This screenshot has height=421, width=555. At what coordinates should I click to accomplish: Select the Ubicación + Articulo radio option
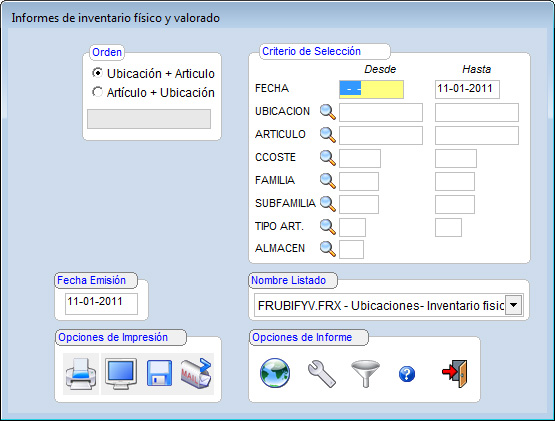[x=153, y=73]
